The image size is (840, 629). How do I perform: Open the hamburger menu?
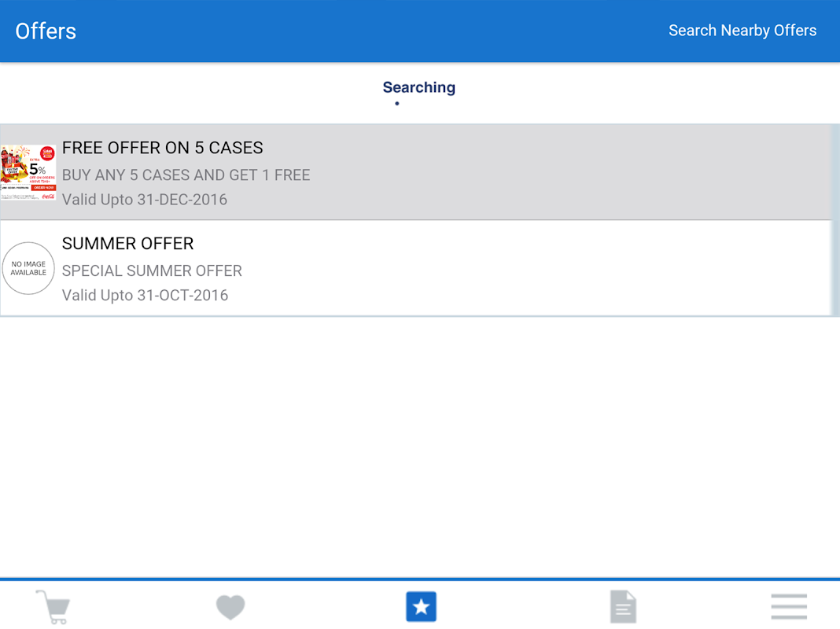[788, 607]
